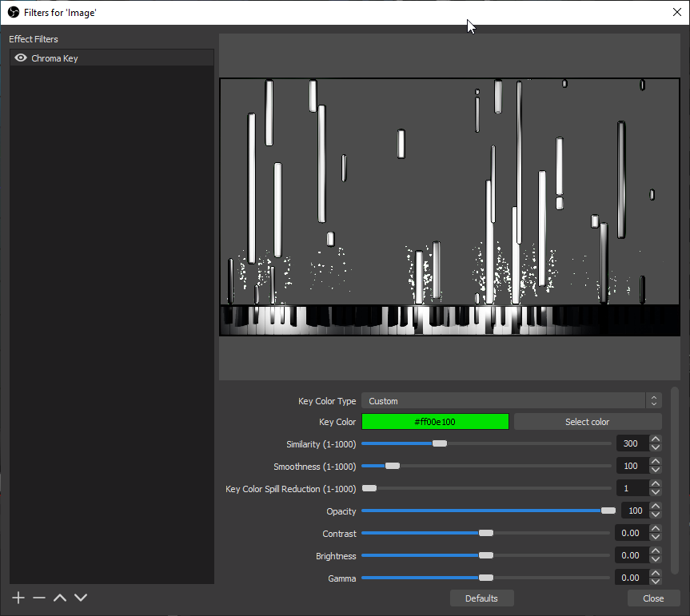Increase Gamma with the up stepper arrow
690x616 pixels.
point(656,574)
